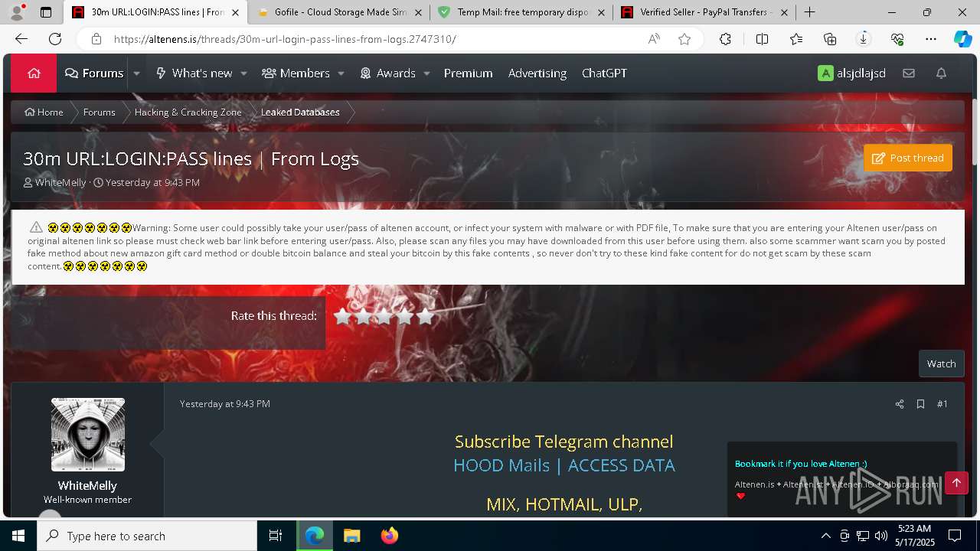Jump to top with red arrow button
The height and width of the screenshot is (551, 980).
956,483
